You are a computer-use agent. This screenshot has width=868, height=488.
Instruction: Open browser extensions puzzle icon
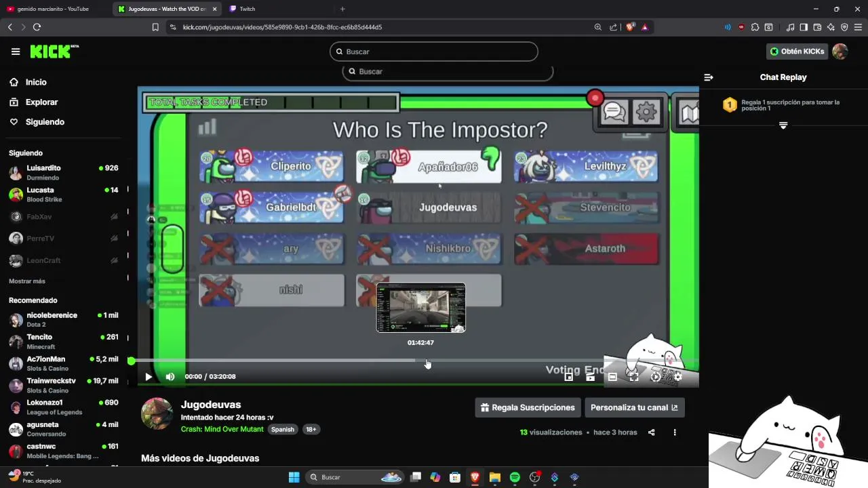[755, 27]
